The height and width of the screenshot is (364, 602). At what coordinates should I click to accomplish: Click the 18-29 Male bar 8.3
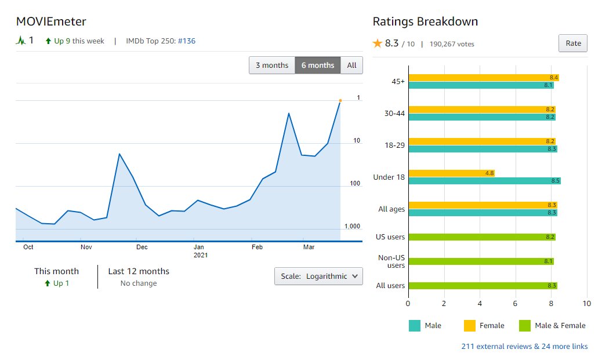point(483,149)
